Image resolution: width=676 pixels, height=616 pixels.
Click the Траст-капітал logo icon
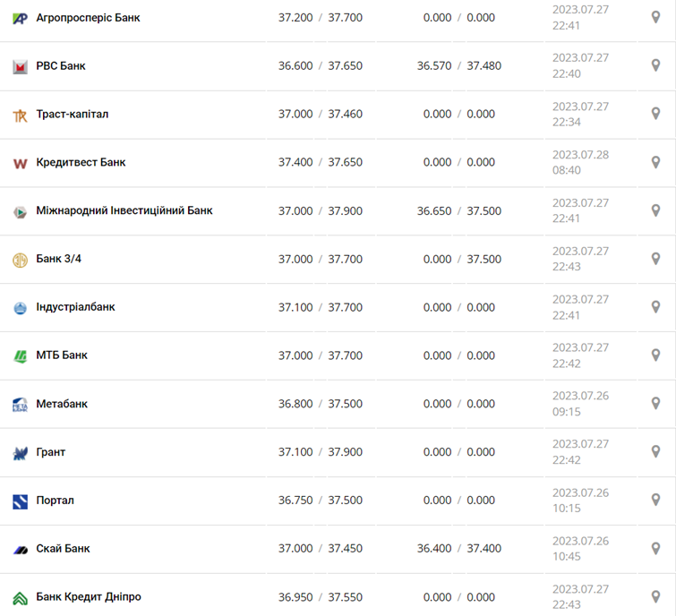click(20, 115)
